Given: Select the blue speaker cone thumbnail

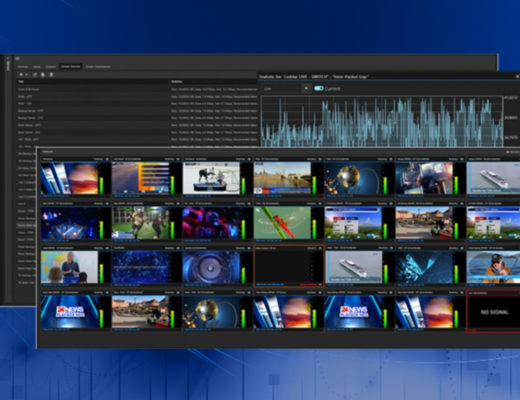Looking at the screenshot, I should pyautogui.click(x=211, y=267).
